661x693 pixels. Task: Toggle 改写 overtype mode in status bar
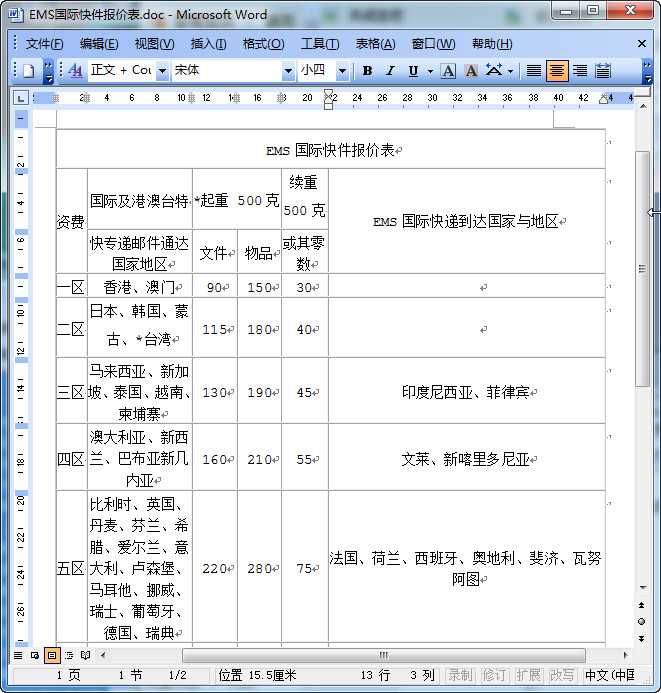point(562,675)
